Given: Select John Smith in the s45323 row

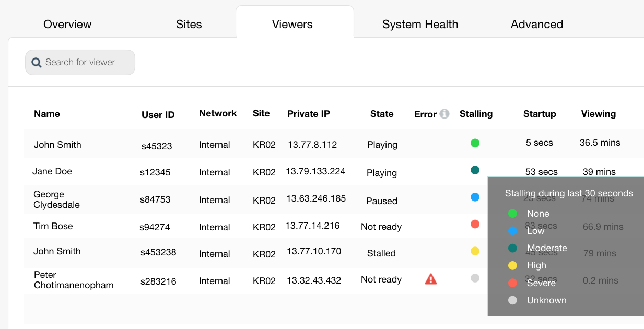Looking at the screenshot, I should [x=57, y=145].
